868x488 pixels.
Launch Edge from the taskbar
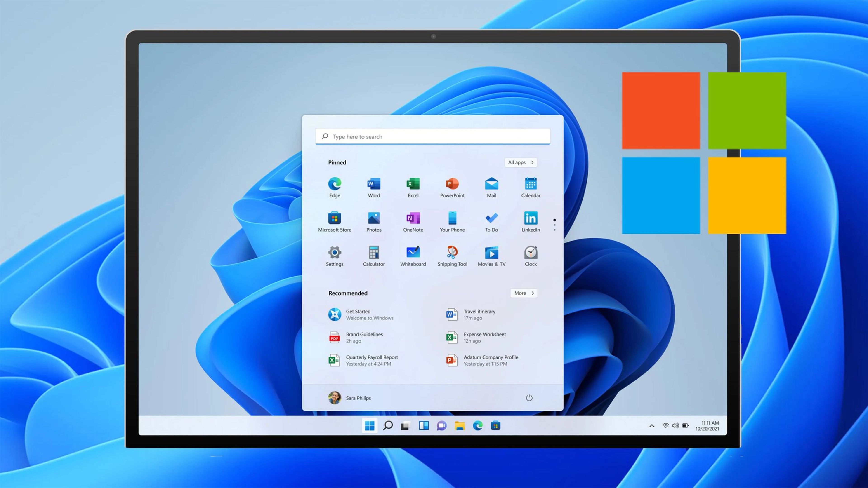(477, 426)
